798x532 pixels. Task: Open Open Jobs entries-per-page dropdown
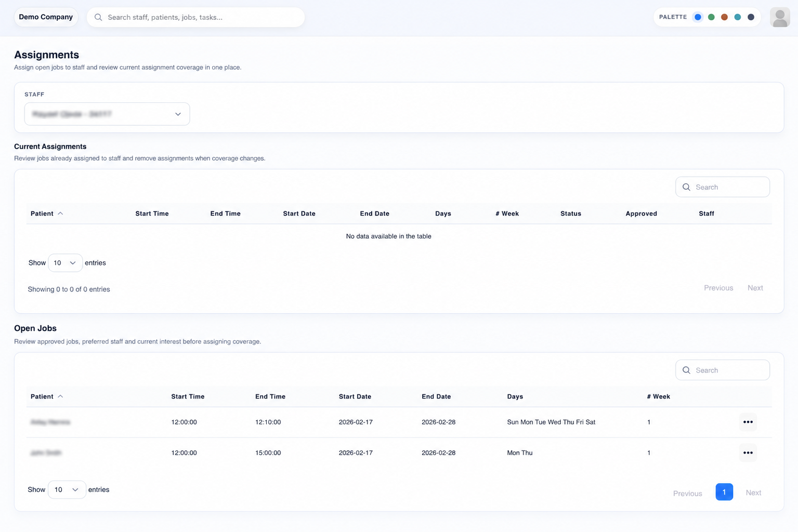67,489
